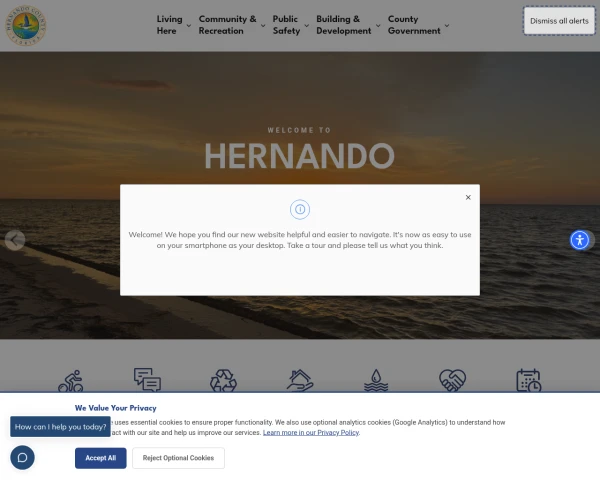600x480 pixels.
Task: Open the handshake heart quick link icon
Action: coord(452,380)
